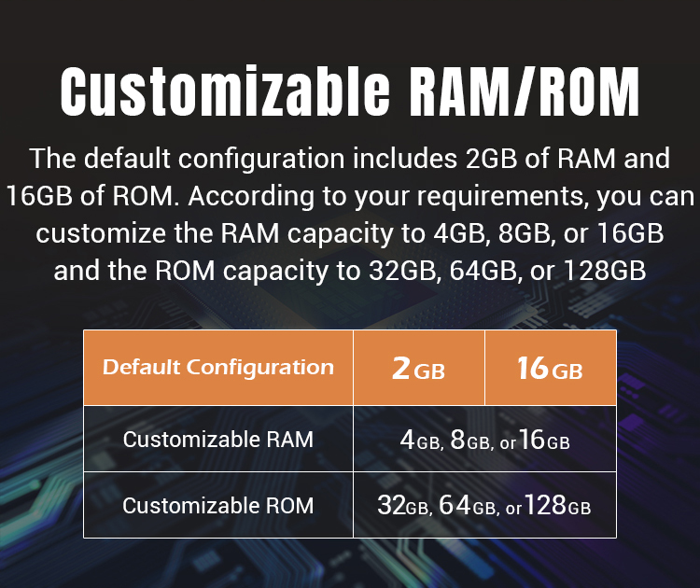The image size is (700, 588).
Task: Click the Customizable ROM row label
Action: point(218,506)
